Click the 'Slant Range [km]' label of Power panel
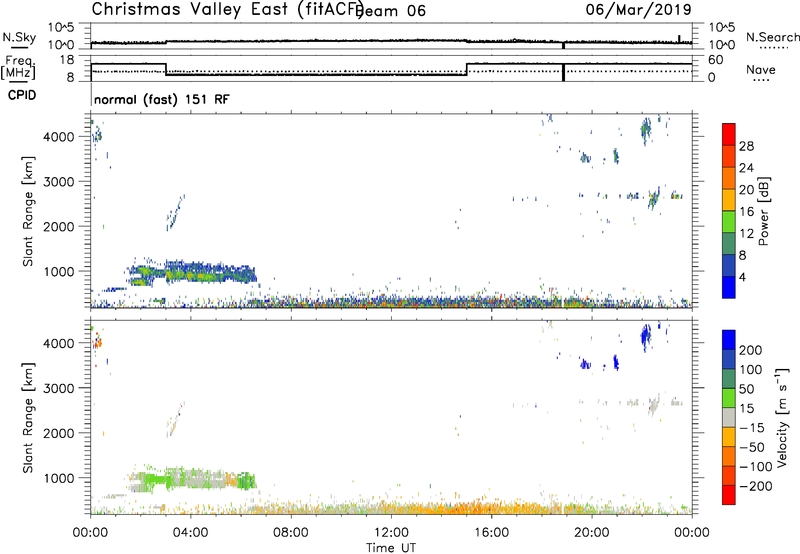The width and height of the screenshot is (800, 554). pyautogui.click(x=28, y=211)
